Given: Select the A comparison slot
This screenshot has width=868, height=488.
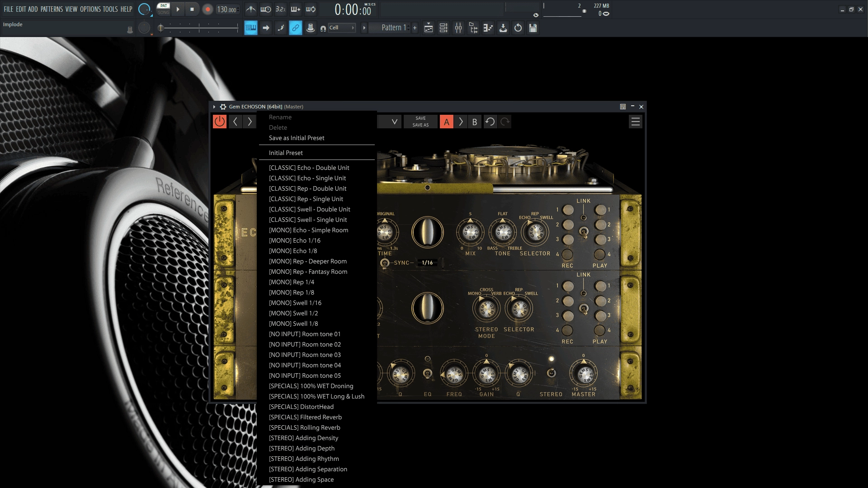Looking at the screenshot, I should click(447, 122).
